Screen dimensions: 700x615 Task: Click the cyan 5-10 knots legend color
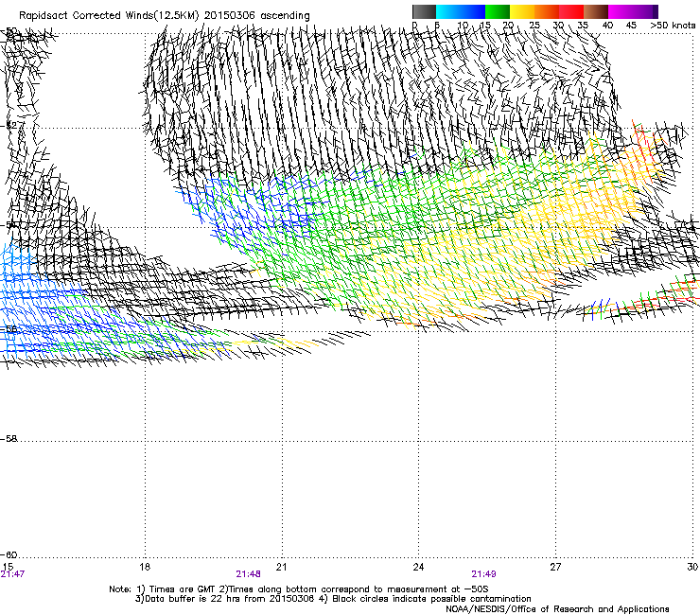tap(448, 11)
